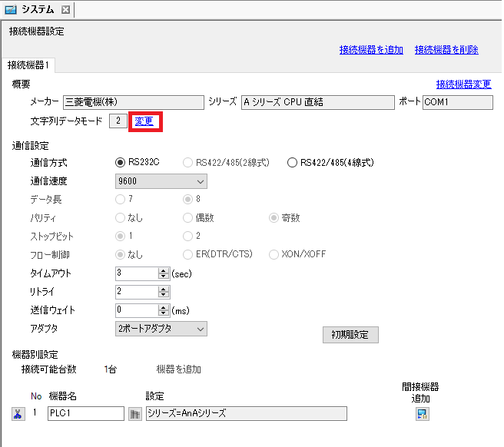The image size is (504, 447).
Task: Click the 接続可能台数 label
Action: click(x=49, y=369)
